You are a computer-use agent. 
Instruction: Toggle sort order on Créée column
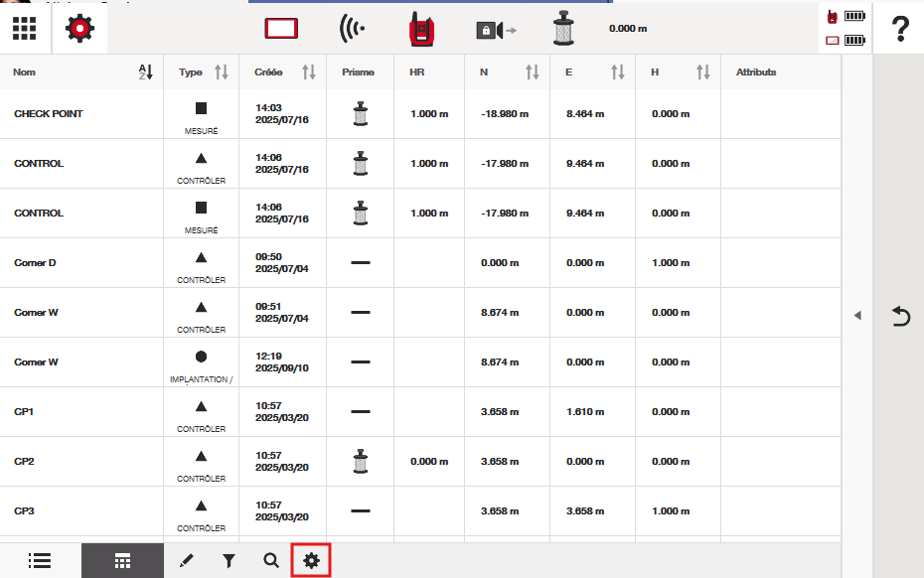pyautogui.click(x=308, y=72)
